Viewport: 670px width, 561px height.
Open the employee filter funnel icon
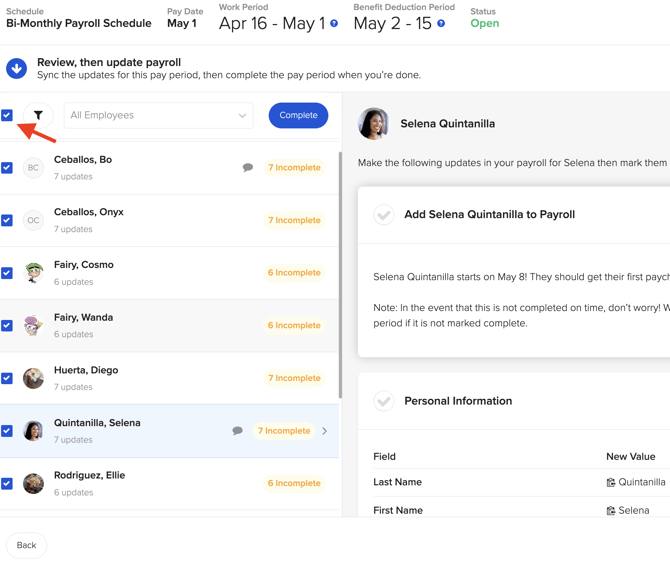coord(38,116)
